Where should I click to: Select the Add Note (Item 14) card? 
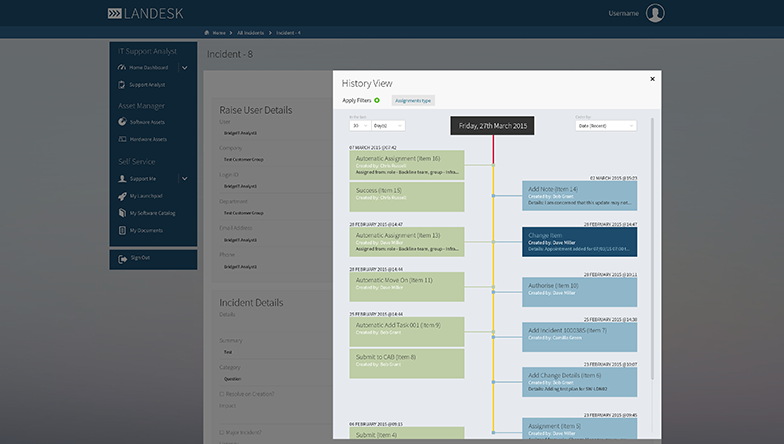tap(579, 194)
